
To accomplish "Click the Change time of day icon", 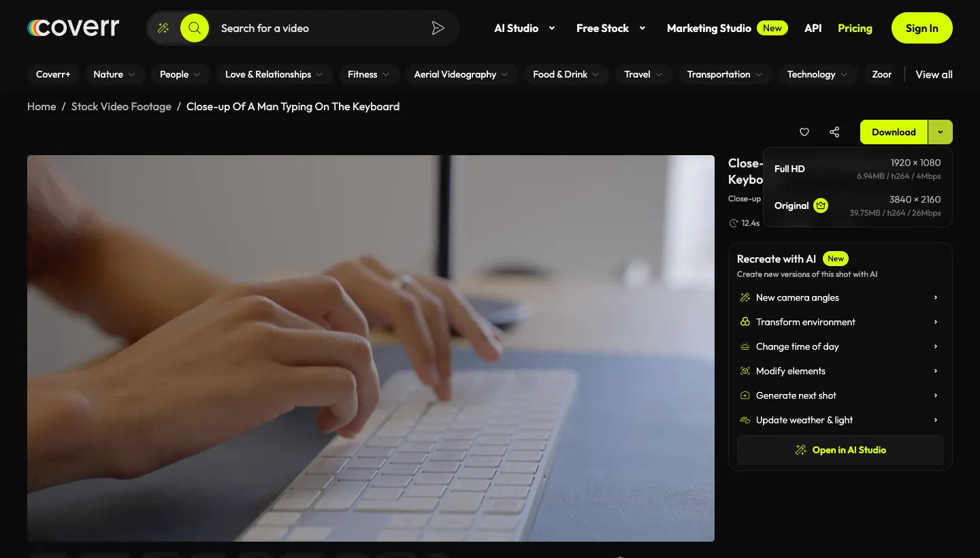I will pos(745,346).
